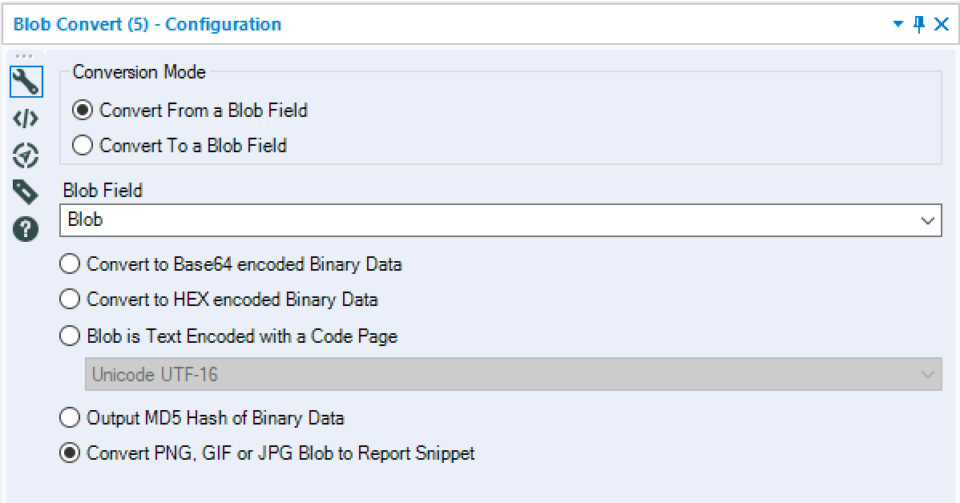Open window position menu arrow in title bar
The width and height of the screenshot is (960, 503).
898,24
